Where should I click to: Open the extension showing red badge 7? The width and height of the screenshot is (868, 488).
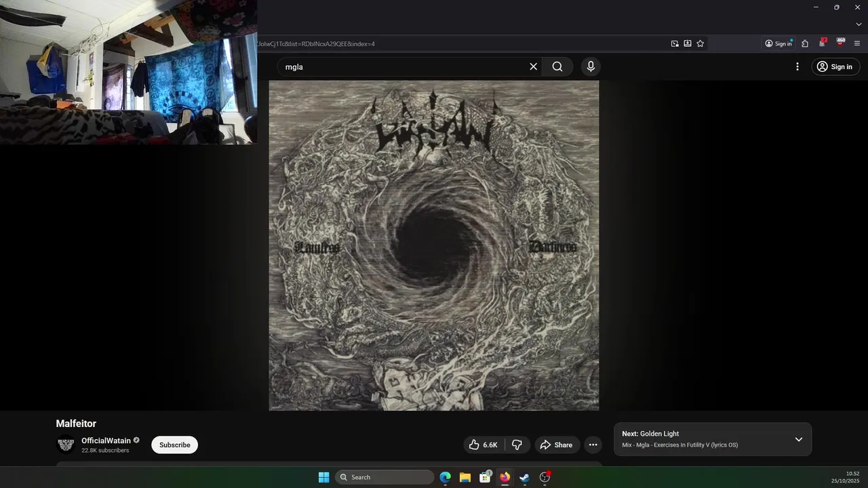click(823, 43)
